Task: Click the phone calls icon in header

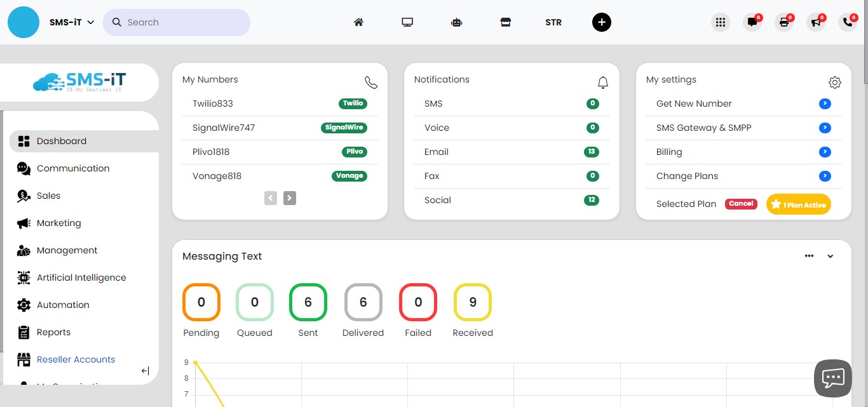Action: 847,22
